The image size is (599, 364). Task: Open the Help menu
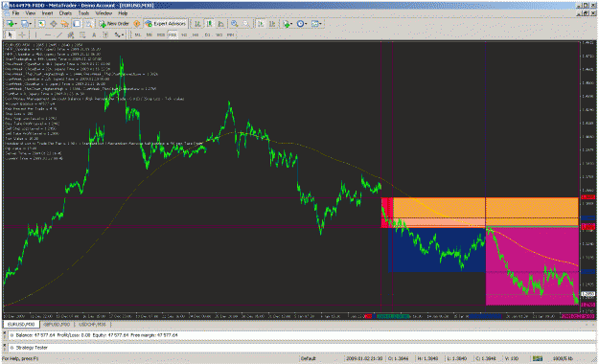123,13
